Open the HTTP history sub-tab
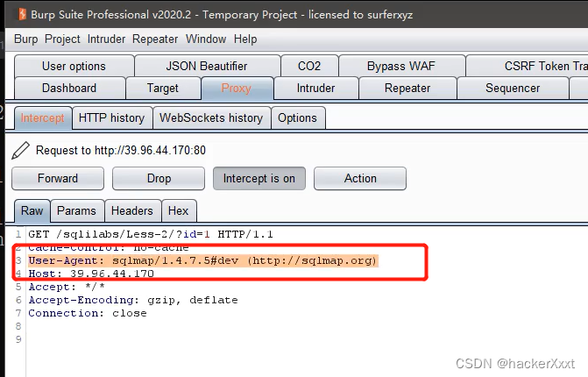This screenshot has height=377, width=588. [112, 118]
